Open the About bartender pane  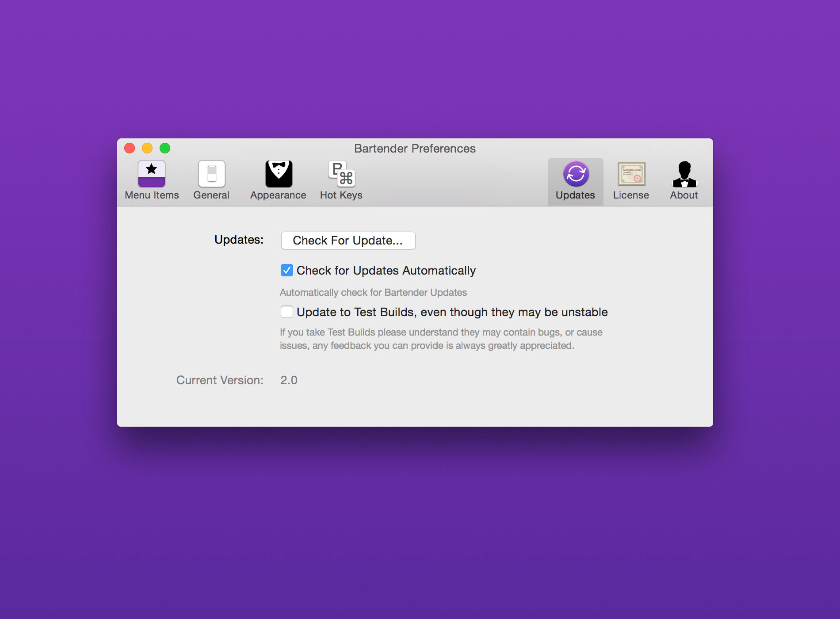pyautogui.click(x=684, y=180)
